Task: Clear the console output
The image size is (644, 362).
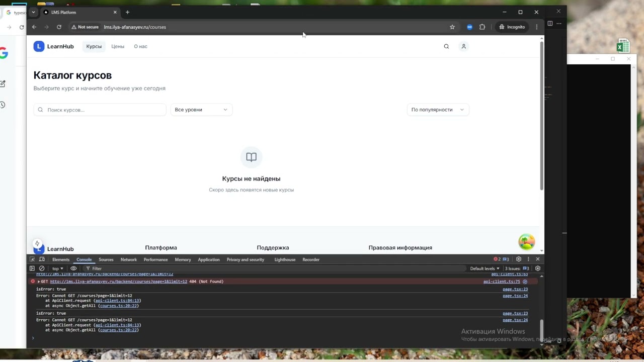Action: click(x=42, y=268)
